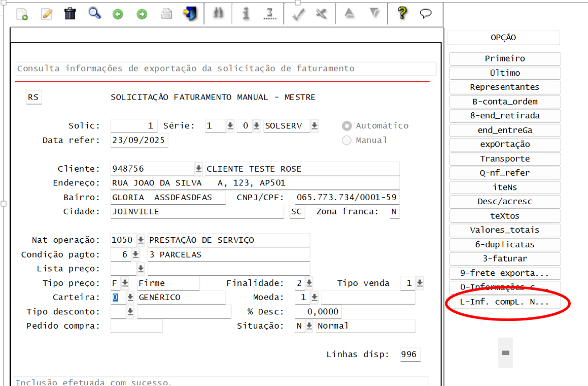Screen dimensions: 588x386
Task: Open the Transporte option
Action: [x=505, y=158]
